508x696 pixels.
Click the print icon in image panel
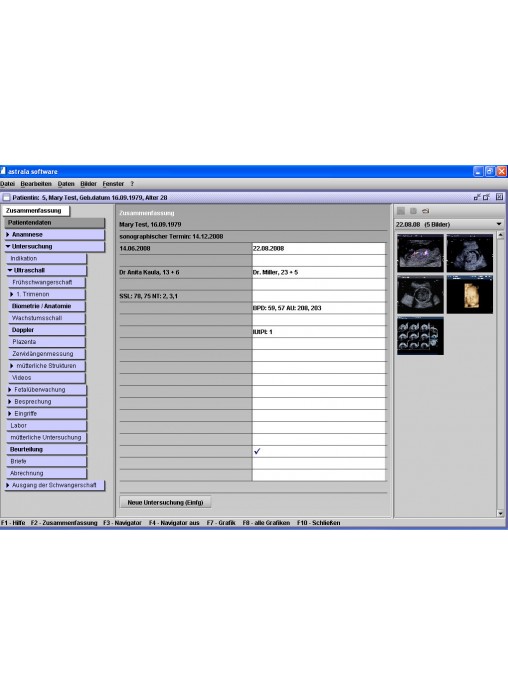pos(425,211)
